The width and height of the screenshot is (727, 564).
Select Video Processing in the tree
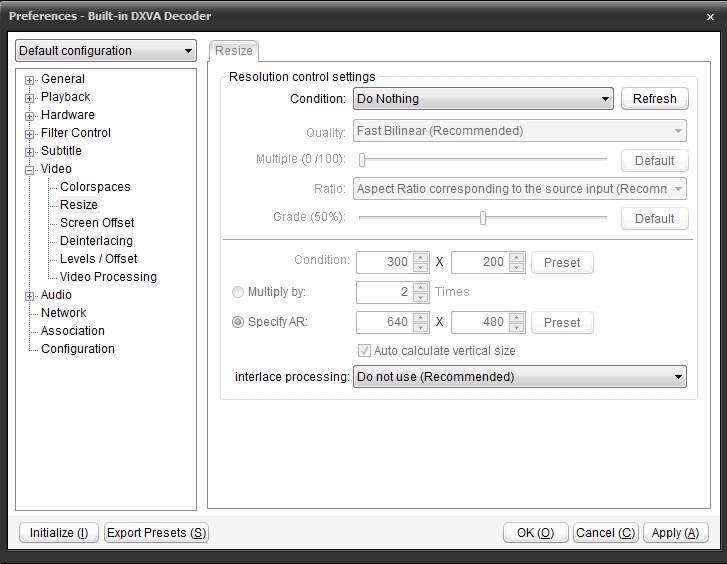pyautogui.click(x=108, y=277)
